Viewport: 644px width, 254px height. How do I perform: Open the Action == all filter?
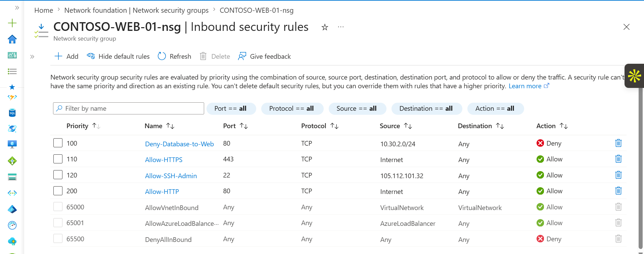pyautogui.click(x=495, y=109)
